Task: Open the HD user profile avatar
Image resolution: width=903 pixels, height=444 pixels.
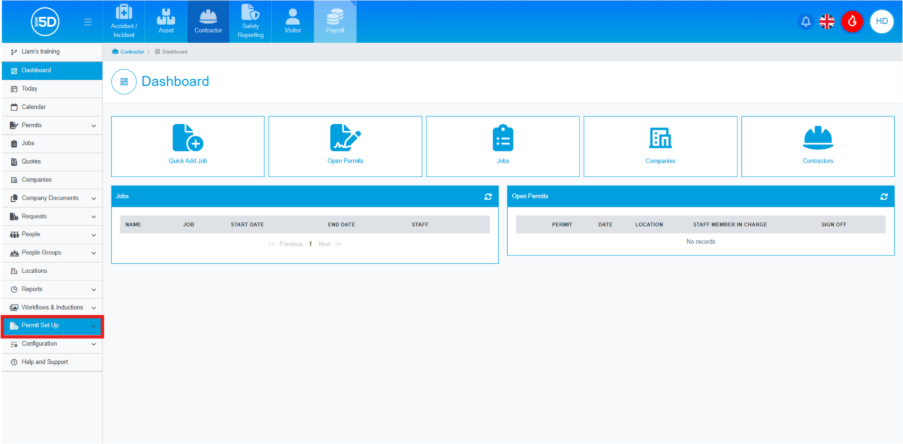Action: [x=881, y=21]
